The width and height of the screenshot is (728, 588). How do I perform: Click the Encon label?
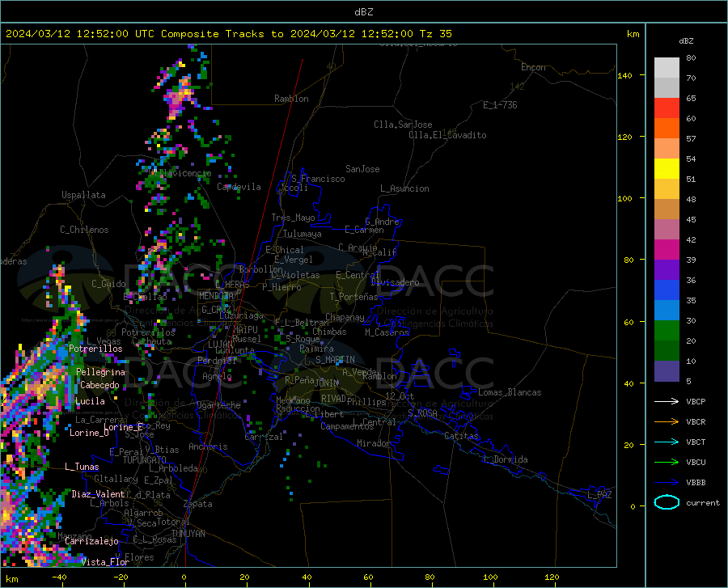click(x=533, y=67)
